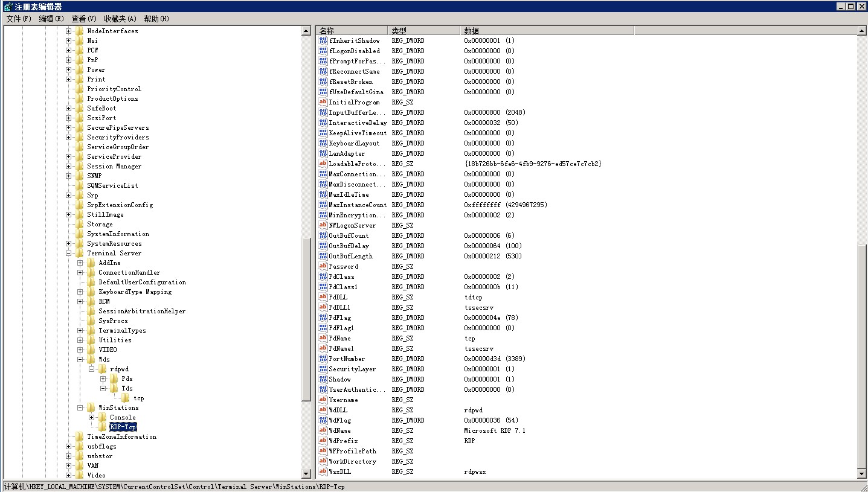The height and width of the screenshot is (492, 868).
Task: Click the string icon of Password entry
Action: [323, 266]
